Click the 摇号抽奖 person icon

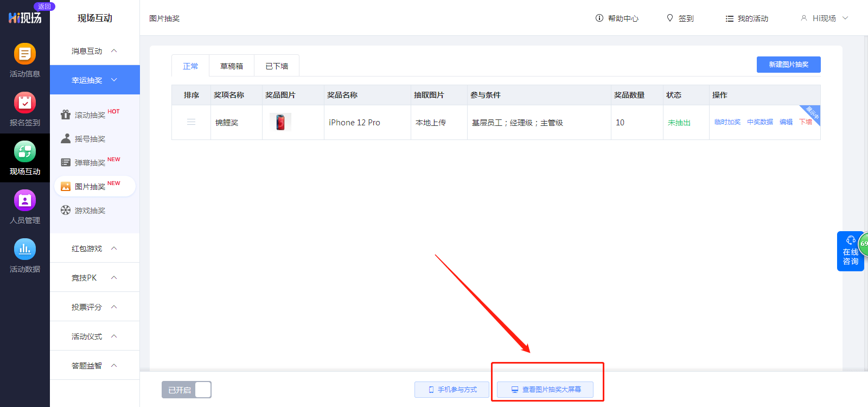click(66, 138)
